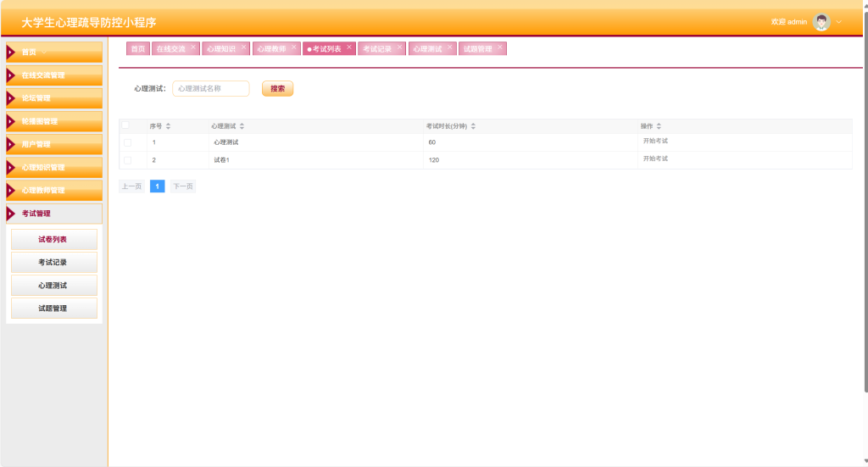Select page 1 in pagination
868x467 pixels.
pos(157,186)
